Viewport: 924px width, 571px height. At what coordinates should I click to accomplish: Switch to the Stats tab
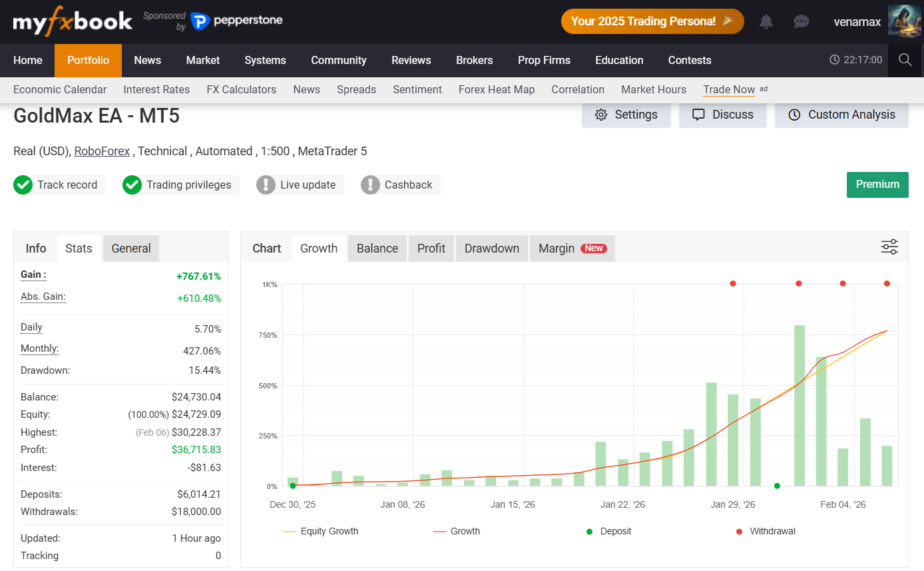79,249
